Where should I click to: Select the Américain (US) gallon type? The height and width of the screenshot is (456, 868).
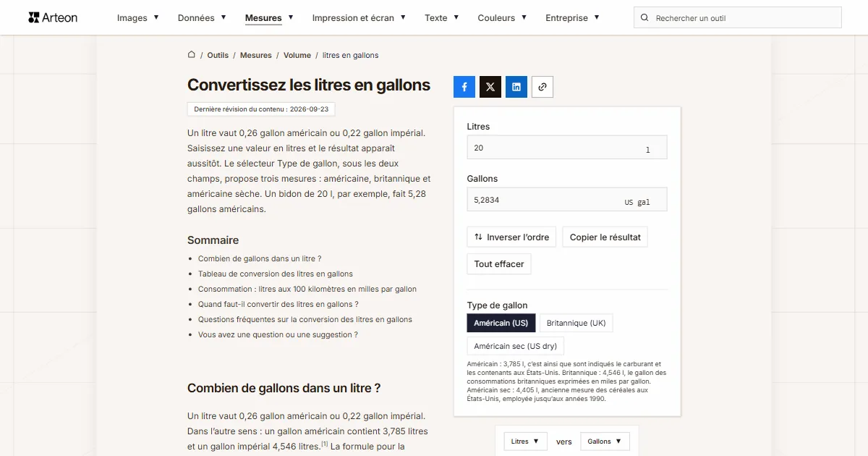[501, 323]
